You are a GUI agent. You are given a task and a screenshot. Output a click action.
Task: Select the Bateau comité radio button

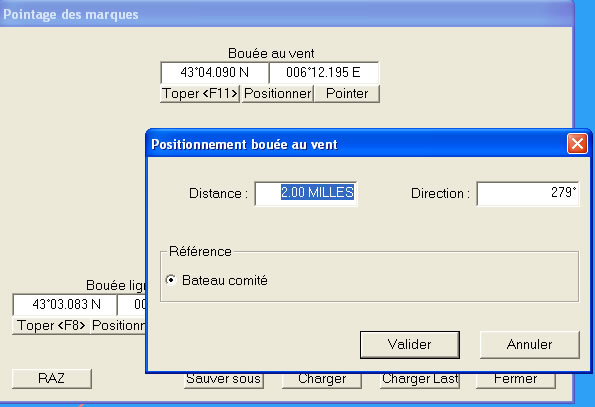(171, 280)
